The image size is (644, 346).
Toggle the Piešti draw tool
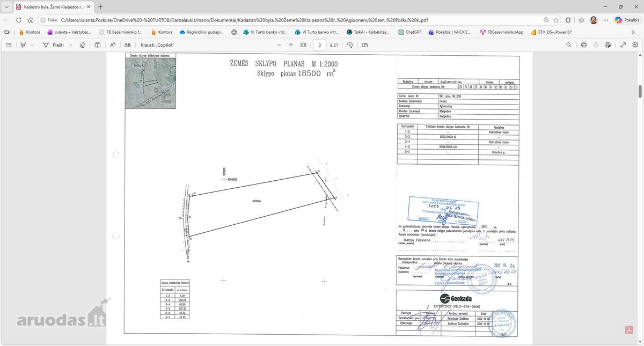pyautogui.click(x=54, y=45)
